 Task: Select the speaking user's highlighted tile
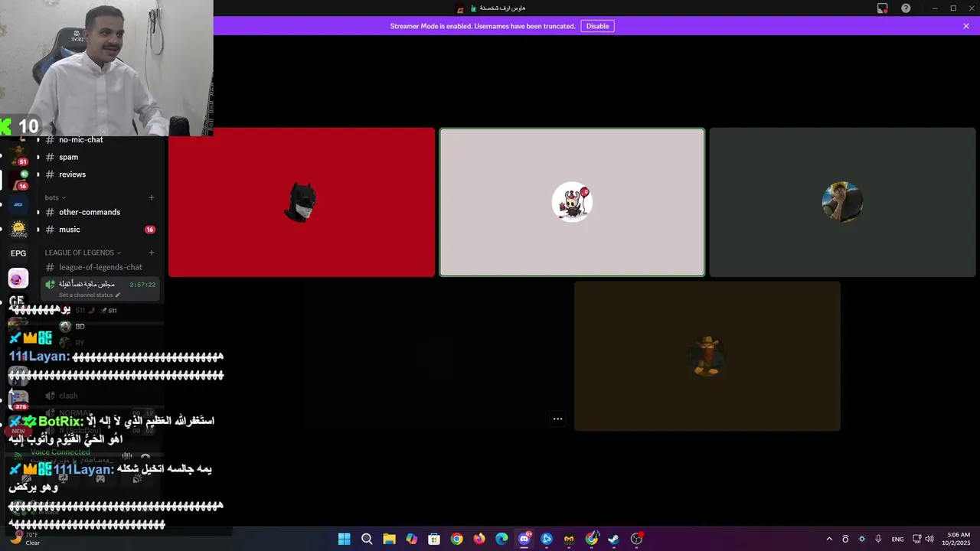[572, 202]
